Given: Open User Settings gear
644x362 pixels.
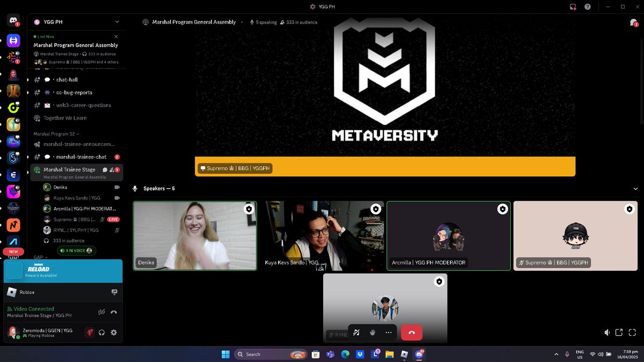Looking at the screenshot, I should 114,333.
